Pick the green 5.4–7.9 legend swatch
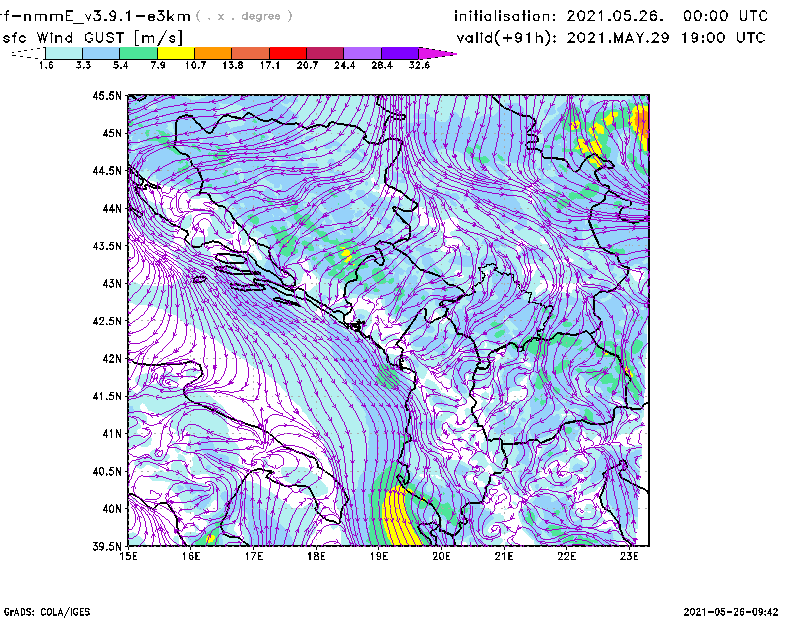800x618 pixels. [x=138, y=53]
